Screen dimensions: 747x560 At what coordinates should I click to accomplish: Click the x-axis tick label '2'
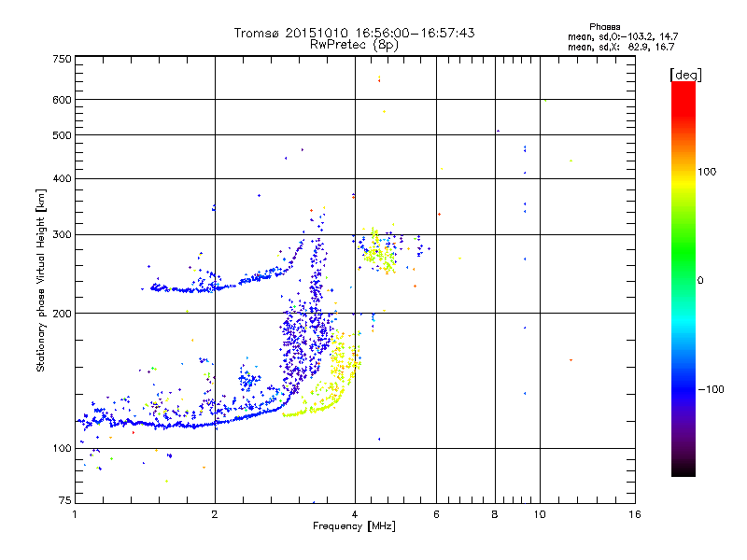pos(215,514)
